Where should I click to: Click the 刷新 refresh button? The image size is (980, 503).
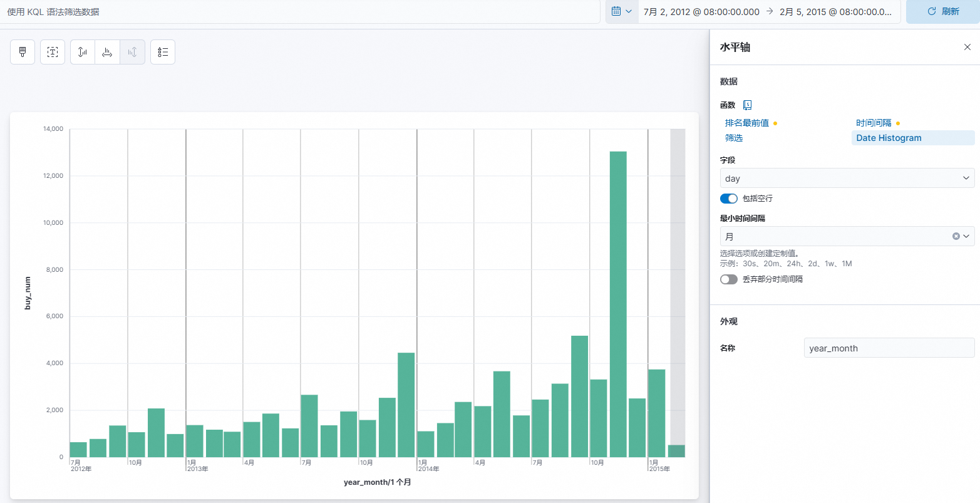click(942, 11)
